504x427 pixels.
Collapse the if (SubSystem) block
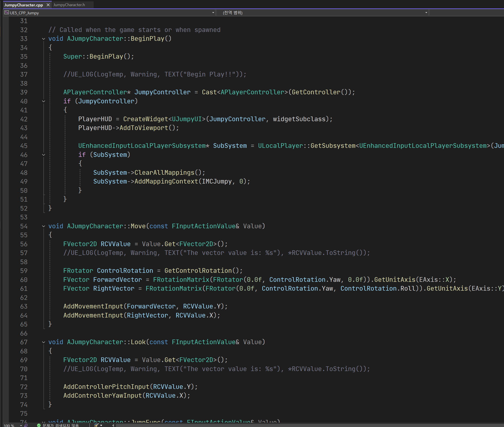[44, 155]
